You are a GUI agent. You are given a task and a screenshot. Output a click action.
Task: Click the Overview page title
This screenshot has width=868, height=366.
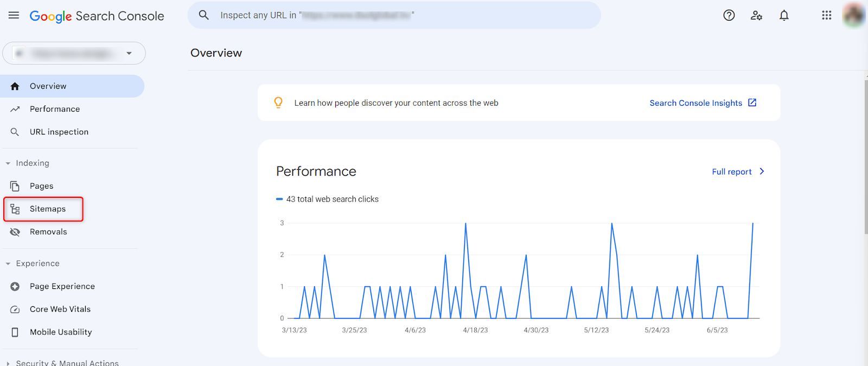216,53
